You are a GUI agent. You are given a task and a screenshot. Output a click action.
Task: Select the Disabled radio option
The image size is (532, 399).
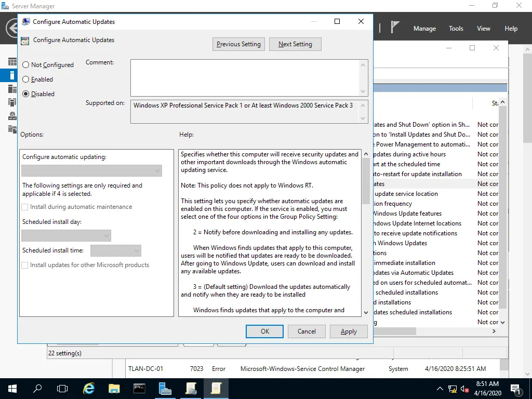click(26, 94)
